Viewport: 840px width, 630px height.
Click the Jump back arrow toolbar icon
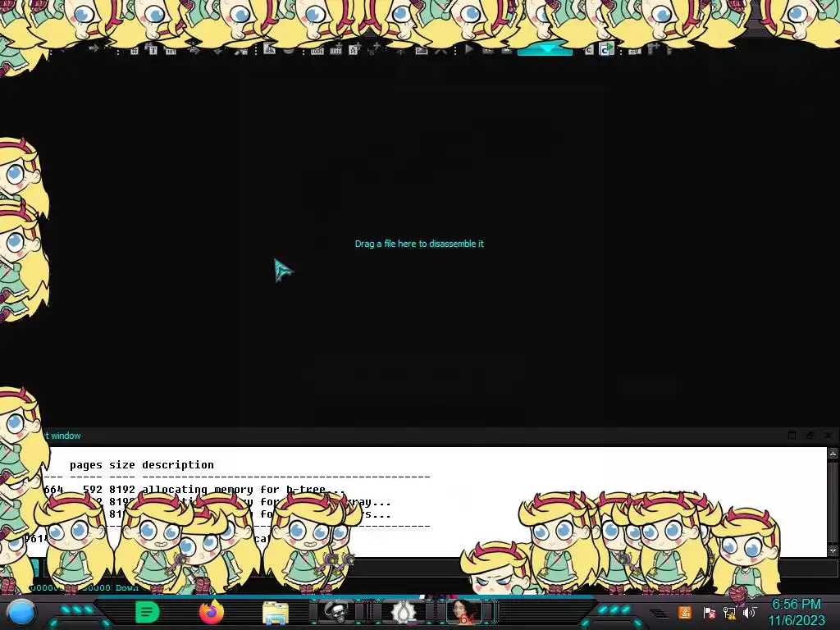[x=94, y=48]
